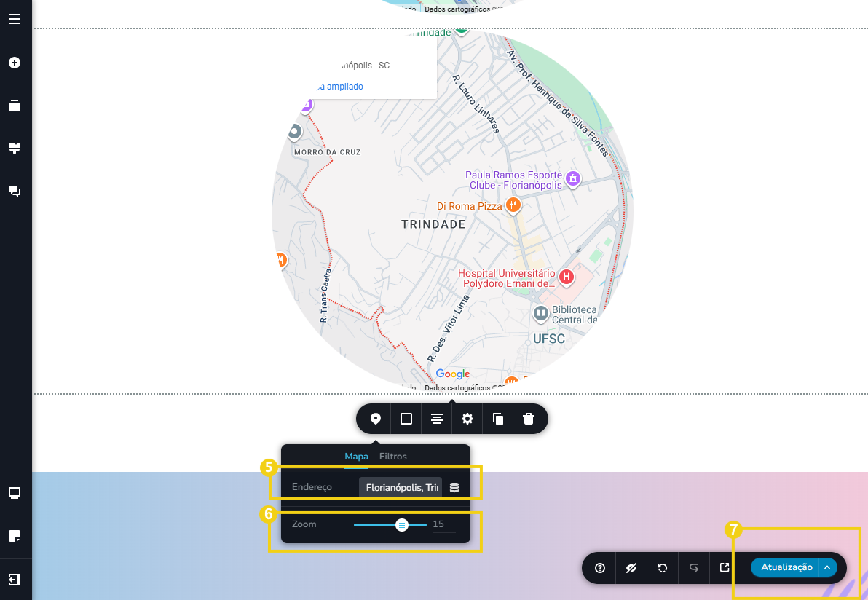This screenshot has height=600, width=868.
Task: Click the Zoom slider handle
Action: pos(402,525)
